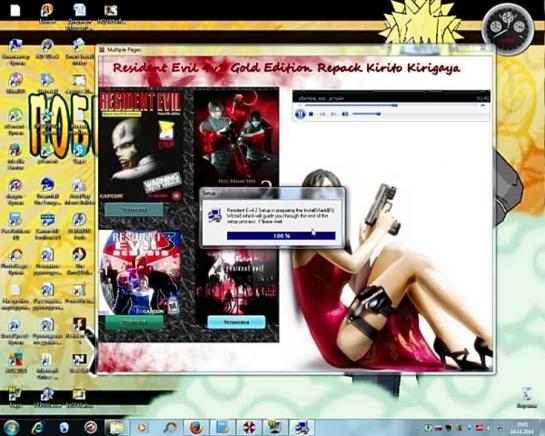Open the Skype desktop shortcut
Screen dimensions: 545x436
80,154
